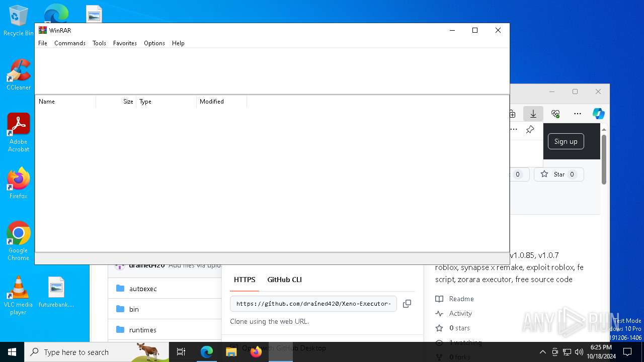
Task: Click the Sign up button on GitHub
Action: 566,141
